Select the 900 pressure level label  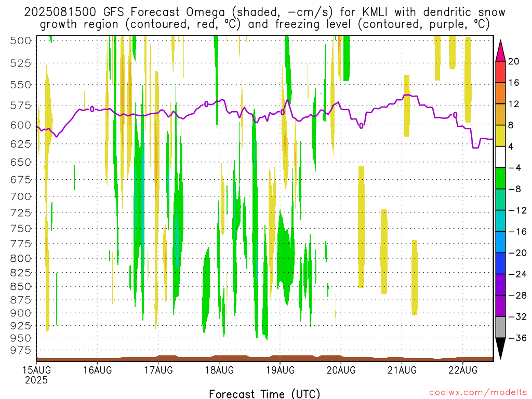(x=21, y=313)
